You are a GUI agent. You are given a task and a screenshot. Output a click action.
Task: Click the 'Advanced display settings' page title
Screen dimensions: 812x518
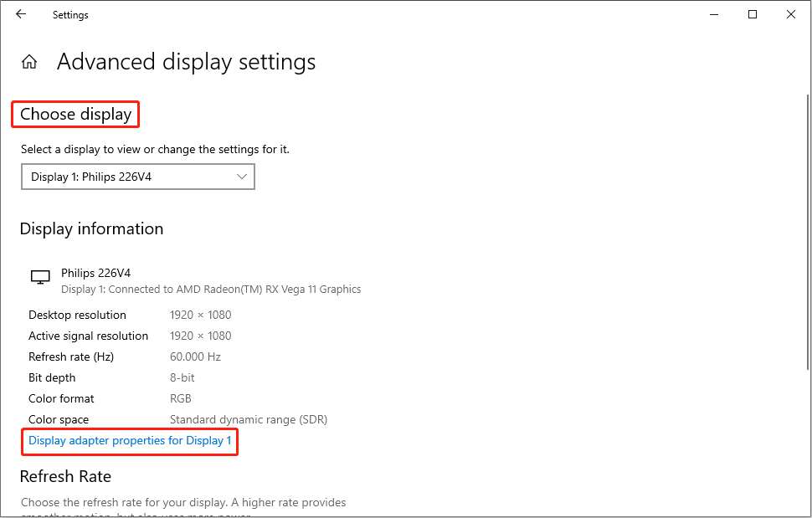[186, 61]
